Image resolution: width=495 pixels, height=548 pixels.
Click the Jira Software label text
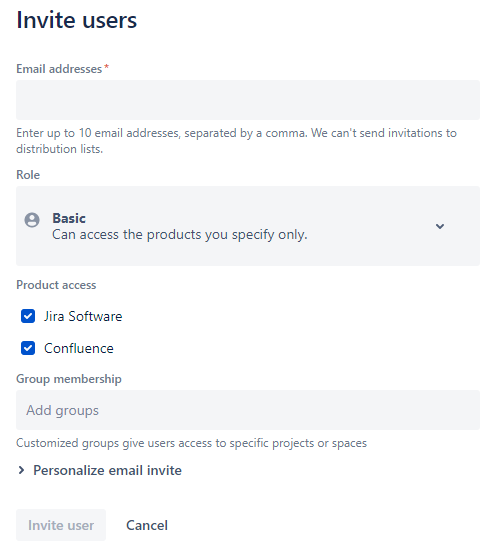tap(83, 316)
